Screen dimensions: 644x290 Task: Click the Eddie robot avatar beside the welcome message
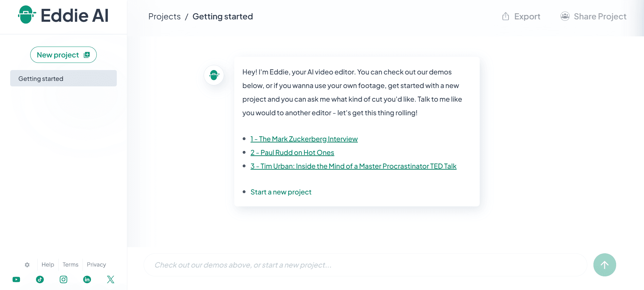coord(214,75)
